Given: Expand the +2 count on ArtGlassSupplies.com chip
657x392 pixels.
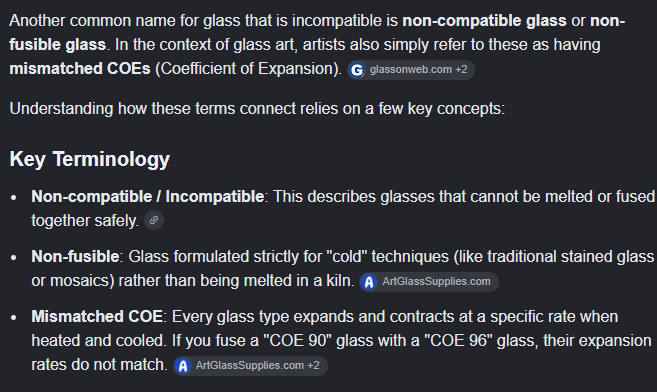Looking at the screenshot, I should pos(313,366).
